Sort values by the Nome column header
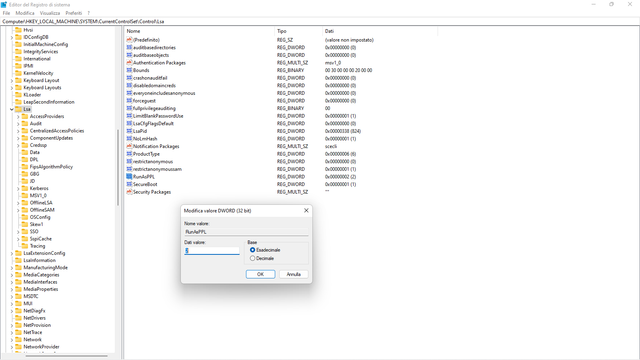 pos(199,31)
